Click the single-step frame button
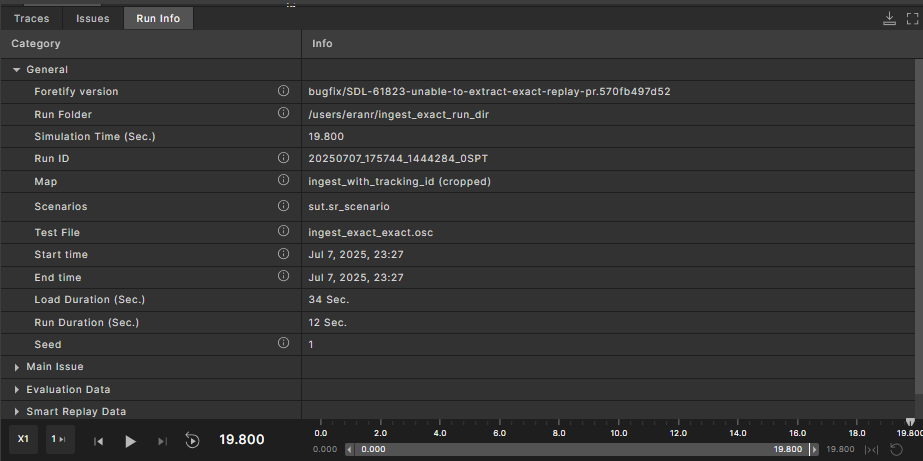The image size is (923, 461). click(x=60, y=439)
